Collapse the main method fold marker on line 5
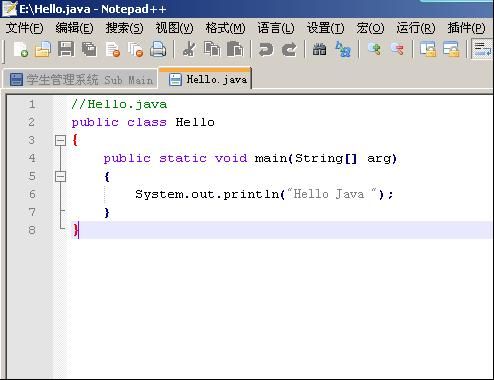 pyautogui.click(x=60, y=176)
